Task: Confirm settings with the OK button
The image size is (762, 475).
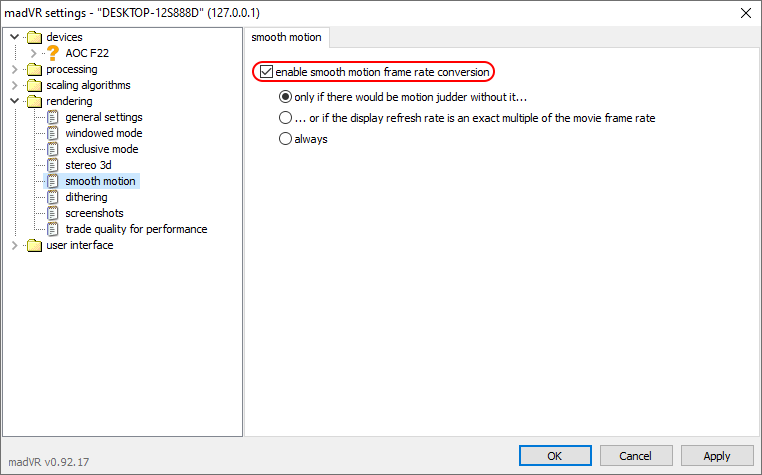Action: pyautogui.click(x=555, y=456)
